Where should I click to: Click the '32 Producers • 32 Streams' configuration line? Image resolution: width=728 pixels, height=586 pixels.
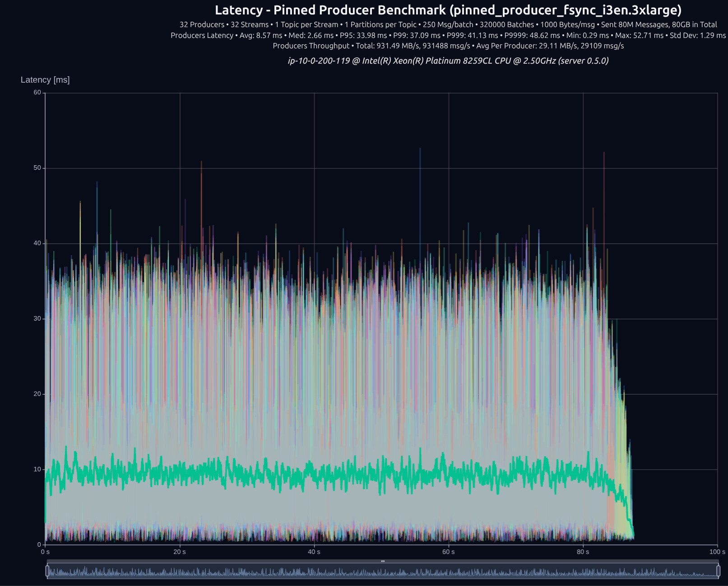pos(448,24)
